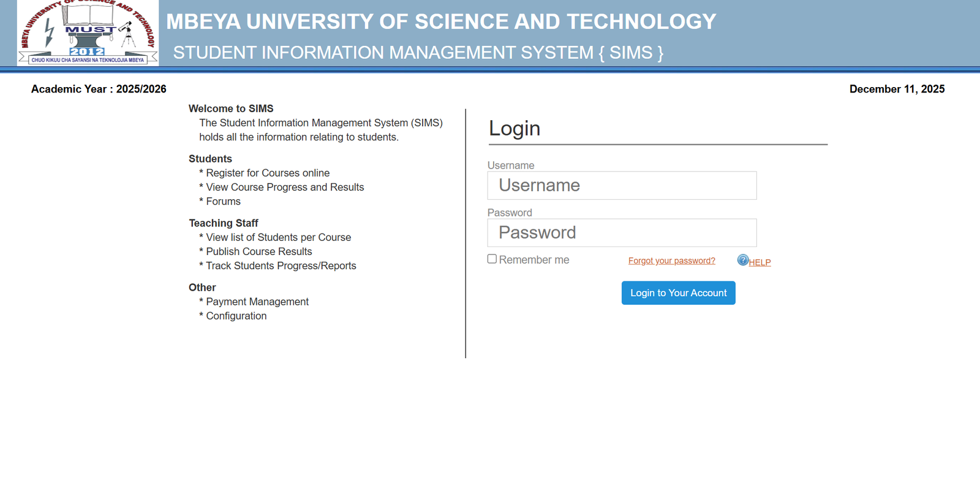980x477 pixels.
Task: Click View list of Students per Course
Action: pyautogui.click(x=278, y=237)
